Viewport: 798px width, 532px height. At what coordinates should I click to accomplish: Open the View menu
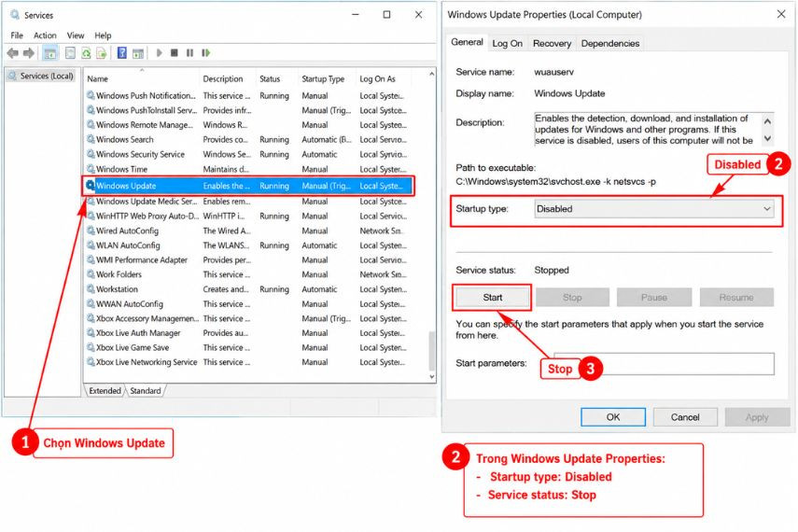pyautogui.click(x=76, y=35)
